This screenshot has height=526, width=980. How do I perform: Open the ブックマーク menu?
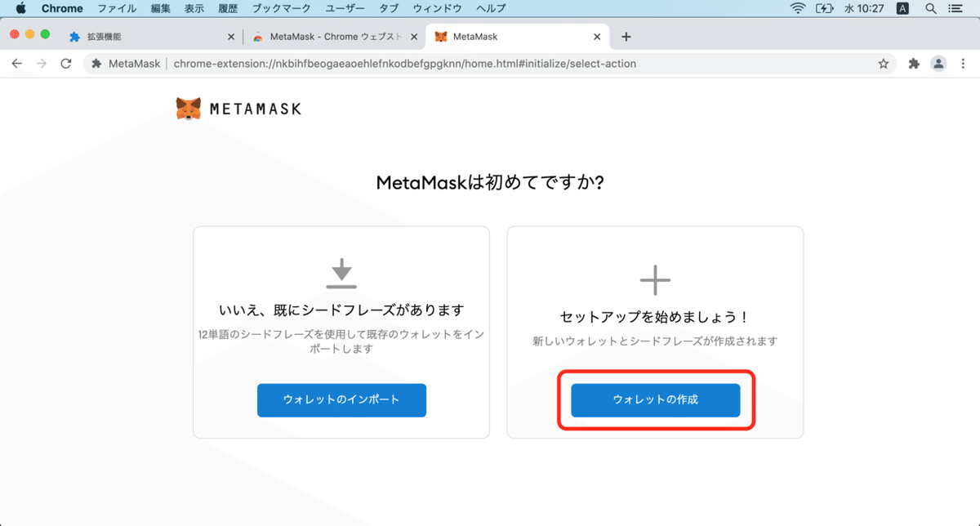[282, 8]
